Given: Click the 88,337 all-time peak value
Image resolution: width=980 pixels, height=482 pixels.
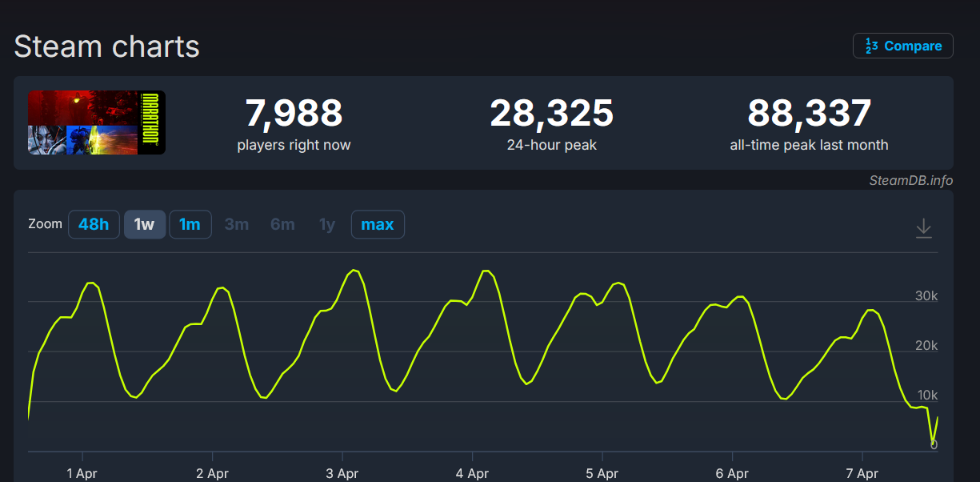Looking at the screenshot, I should [x=810, y=113].
